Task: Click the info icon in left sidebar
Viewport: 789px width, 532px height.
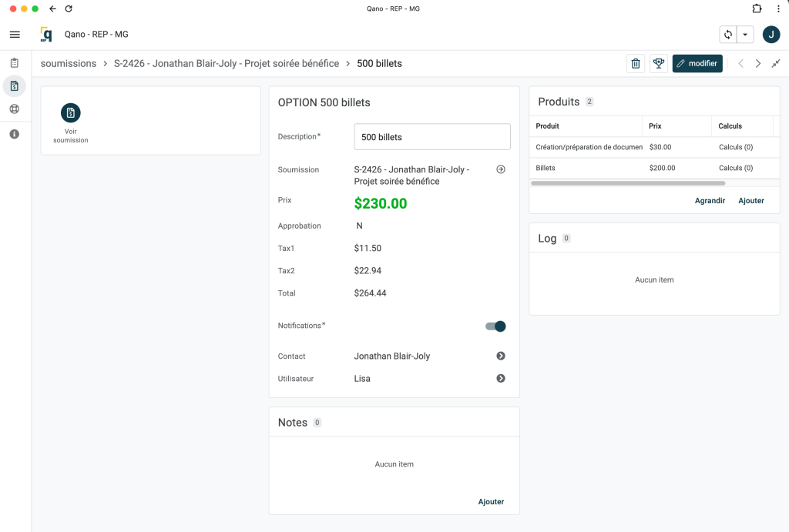Action: pyautogui.click(x=15, y=134)
